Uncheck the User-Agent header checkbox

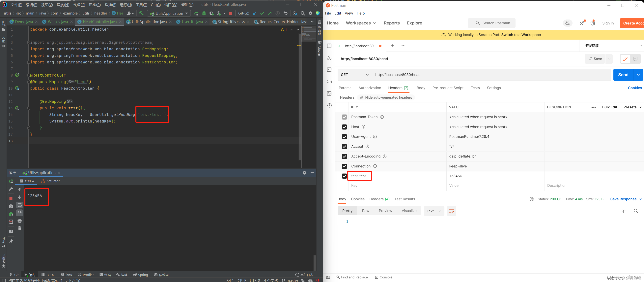[344, 137]
